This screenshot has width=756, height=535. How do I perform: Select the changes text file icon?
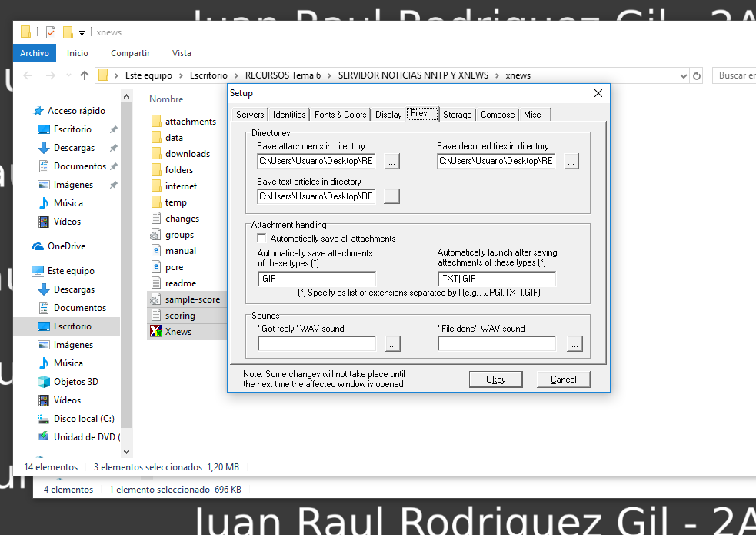(156, 218)
